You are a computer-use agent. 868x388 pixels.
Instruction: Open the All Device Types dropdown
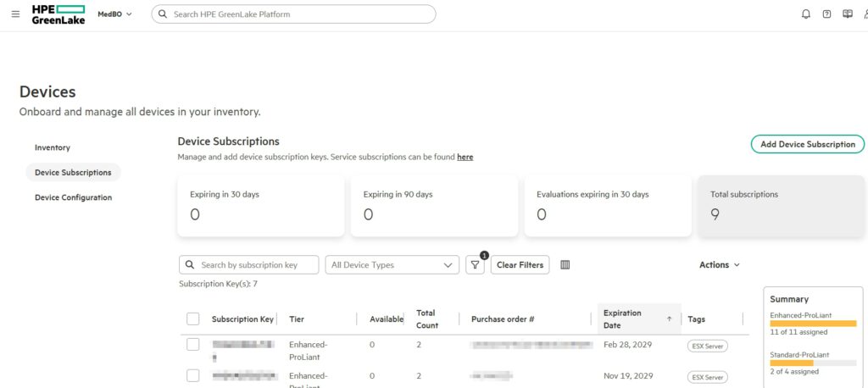392,265
